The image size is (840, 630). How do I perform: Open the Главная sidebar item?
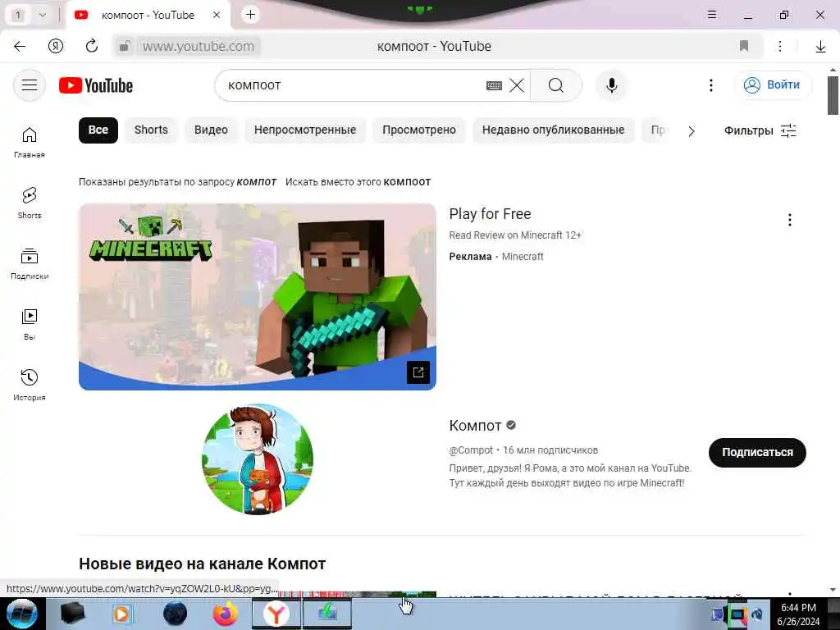(30, 143)
